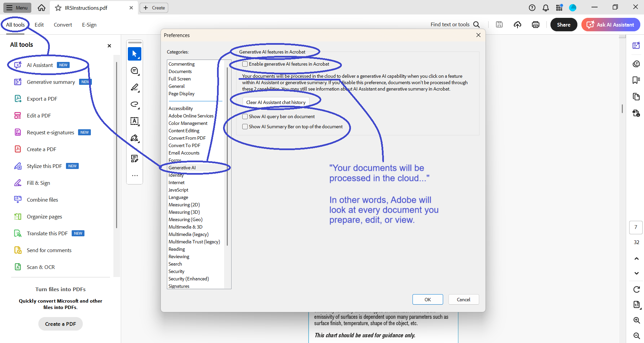Expand more tools ellipsis in quick toolbar

pyautogui.click(x=135, y=175)
